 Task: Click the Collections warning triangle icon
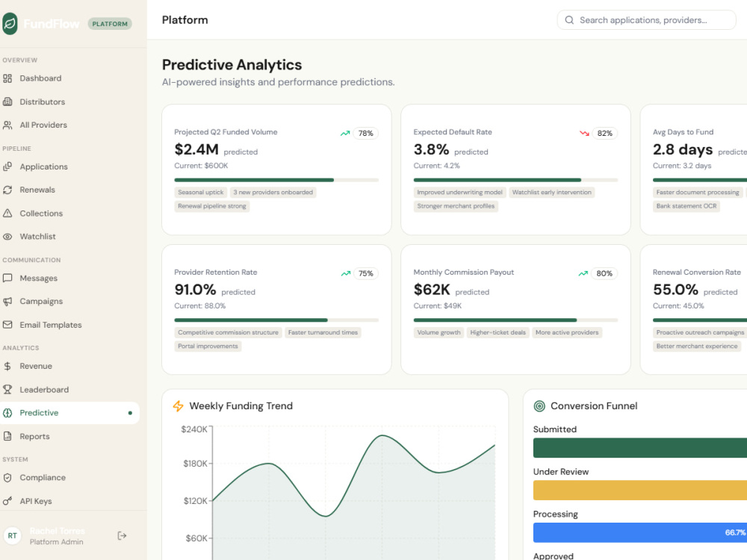tap(7, 214)
